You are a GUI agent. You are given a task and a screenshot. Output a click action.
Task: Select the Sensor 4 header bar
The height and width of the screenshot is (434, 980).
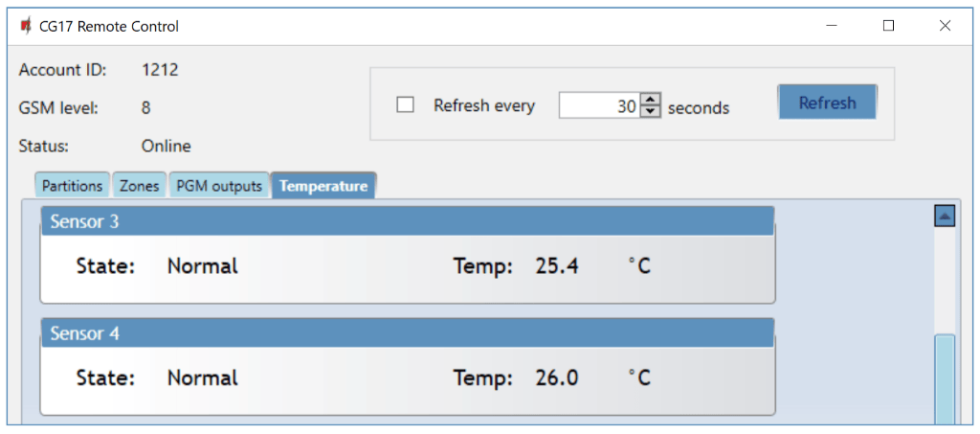407,333
